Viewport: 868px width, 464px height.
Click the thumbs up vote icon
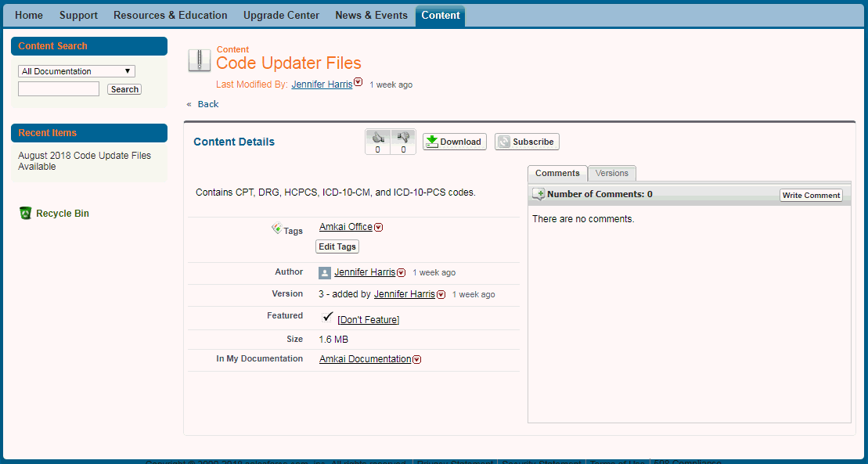(x=378, y=137)
